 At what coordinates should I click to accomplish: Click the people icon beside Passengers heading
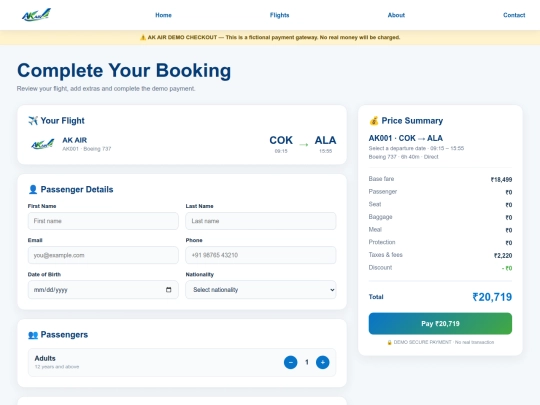click(x=33, y=335)
